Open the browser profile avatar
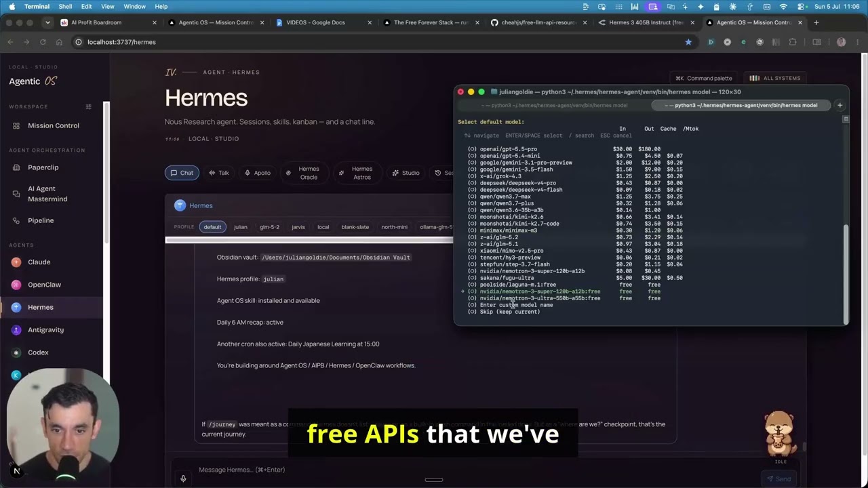Screen dimensions: 868x488 [x=842, y=42]
